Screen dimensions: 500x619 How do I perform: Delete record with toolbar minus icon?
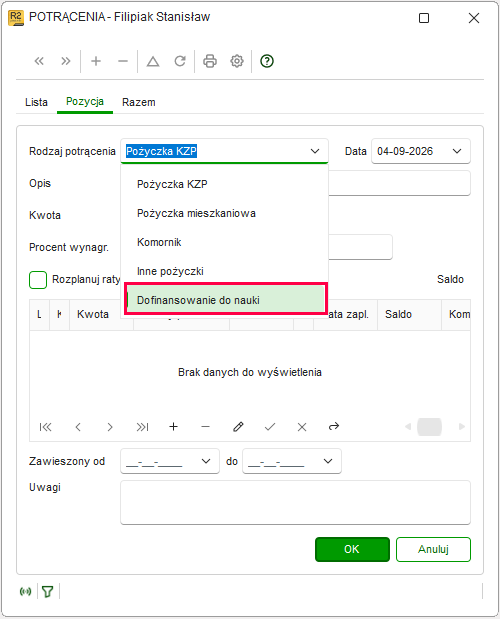[x=123, y=61]
